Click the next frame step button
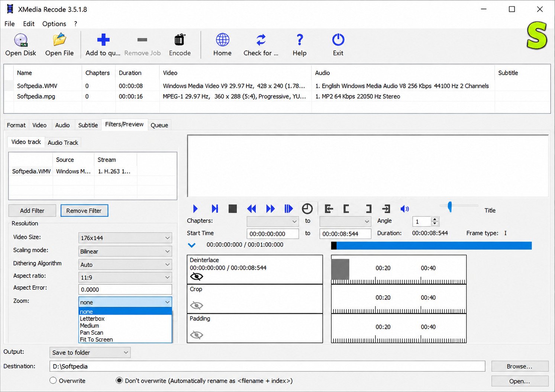Viewport: 555px width, 392px height. 214,209
